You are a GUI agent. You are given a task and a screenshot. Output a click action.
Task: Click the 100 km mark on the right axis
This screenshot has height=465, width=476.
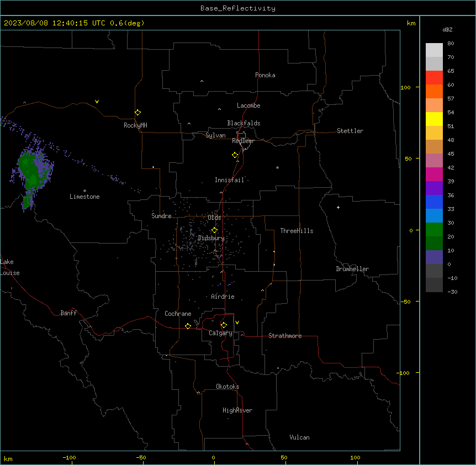405,87
